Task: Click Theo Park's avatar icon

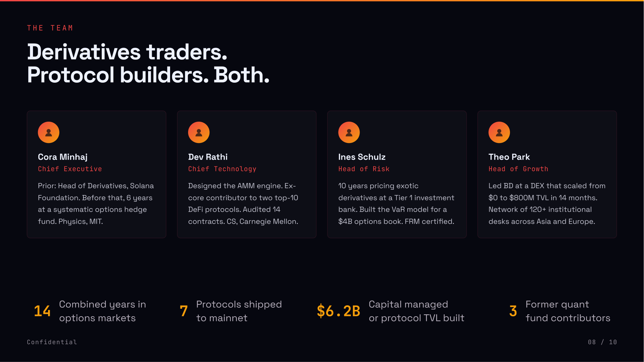Action: 499,132
